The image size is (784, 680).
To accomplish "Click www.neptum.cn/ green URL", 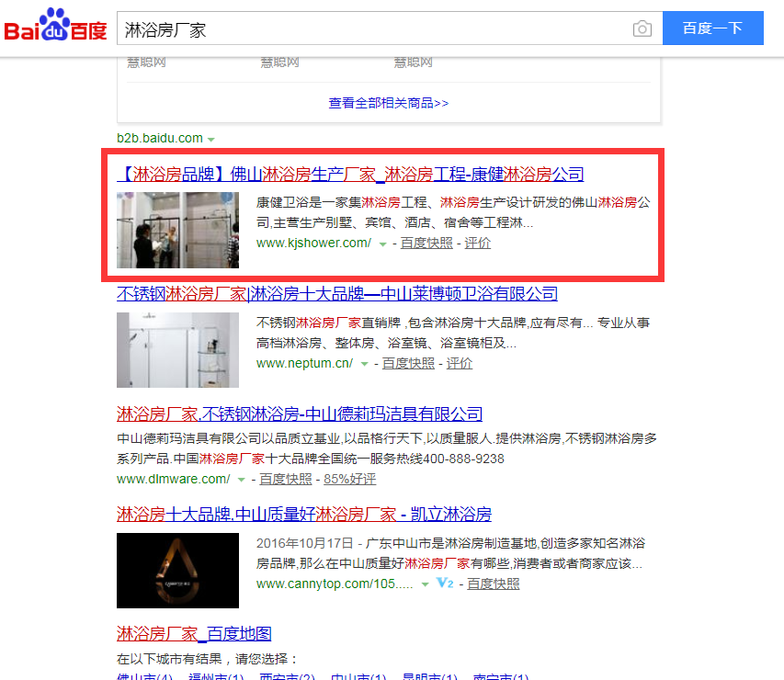I will pyautogui.click(x=304, y=364).
